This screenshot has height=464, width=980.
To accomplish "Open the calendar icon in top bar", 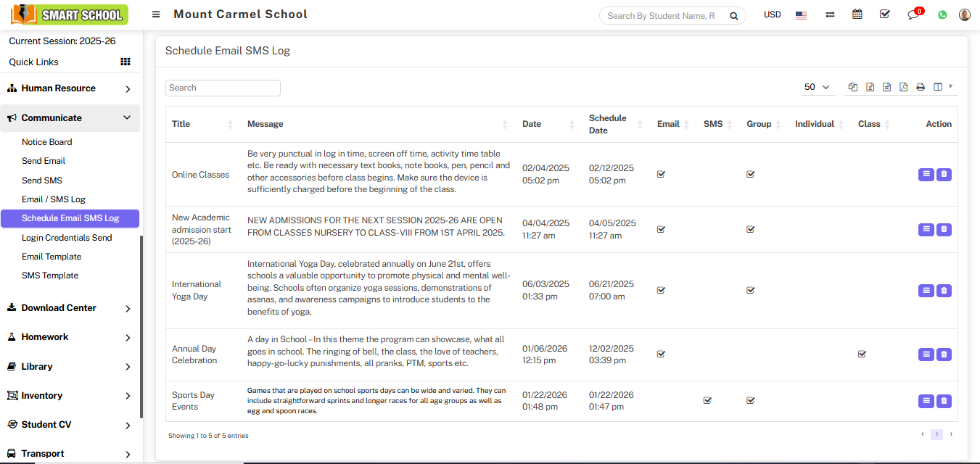I will (857, 14).
